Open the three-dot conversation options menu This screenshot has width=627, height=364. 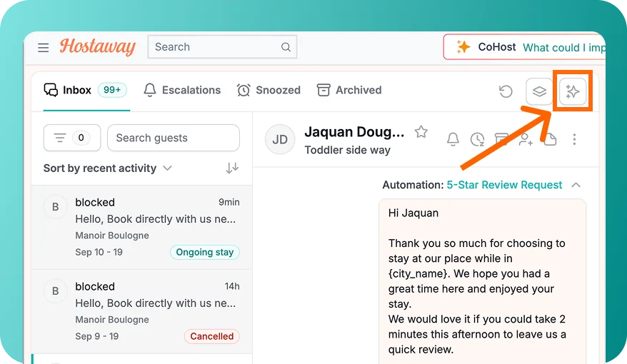tap(574, 139)
